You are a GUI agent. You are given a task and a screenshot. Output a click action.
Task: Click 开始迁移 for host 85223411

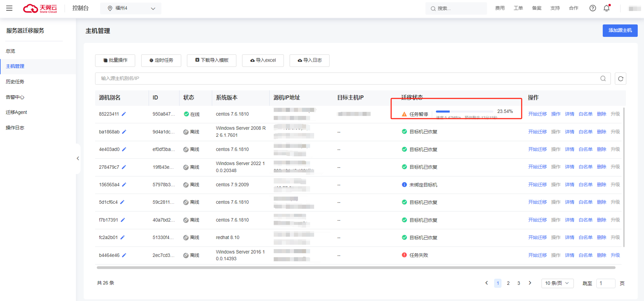pyautogui.click(x=537, y=114)
